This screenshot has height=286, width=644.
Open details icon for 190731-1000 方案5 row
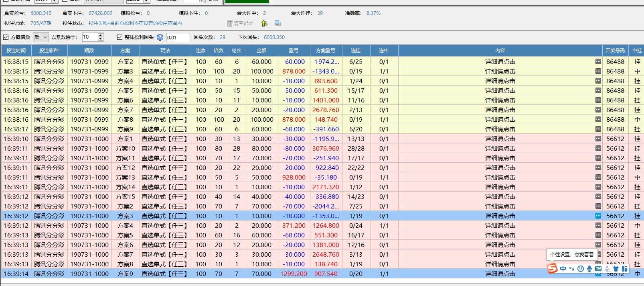[598, 235]
